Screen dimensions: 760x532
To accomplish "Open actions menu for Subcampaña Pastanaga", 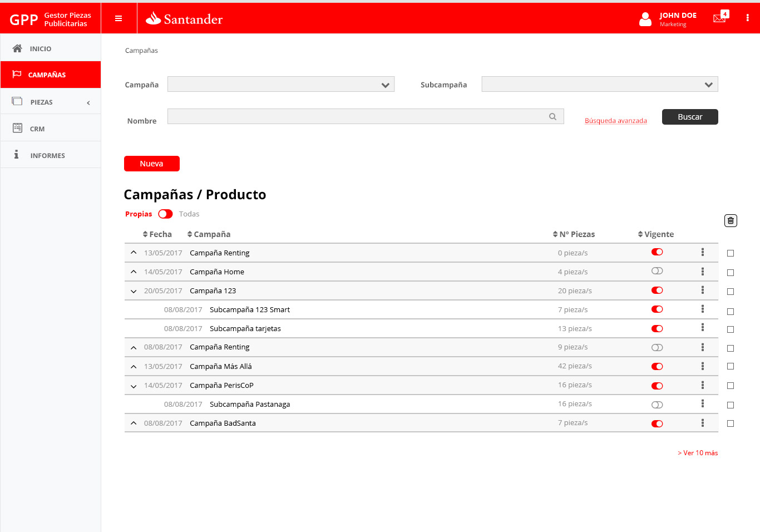I will point(703,403).
